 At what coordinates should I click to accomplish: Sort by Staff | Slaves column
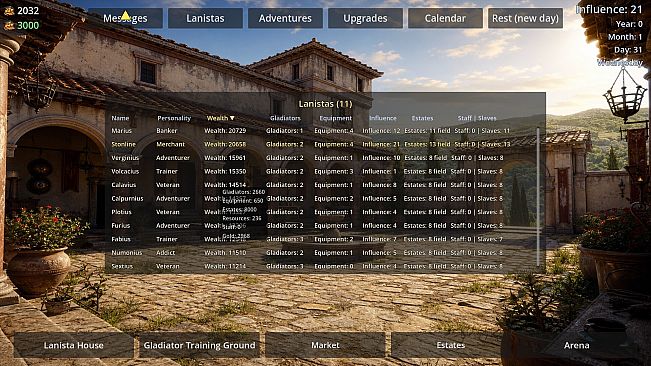click(477, 118)
